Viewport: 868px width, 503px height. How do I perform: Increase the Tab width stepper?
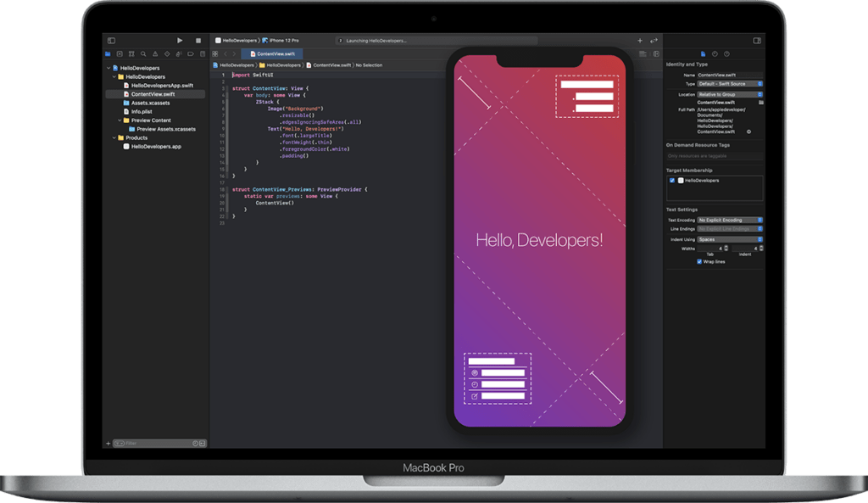point(728,248)
